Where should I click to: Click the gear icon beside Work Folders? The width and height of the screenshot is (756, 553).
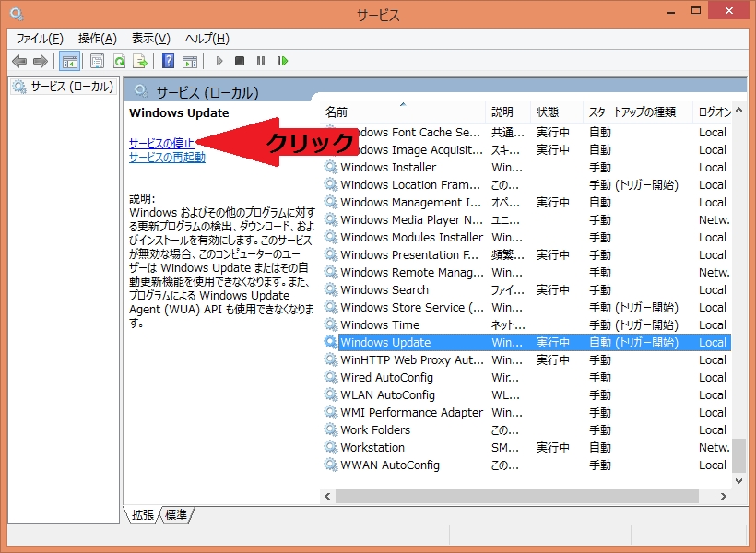point(330,430)
